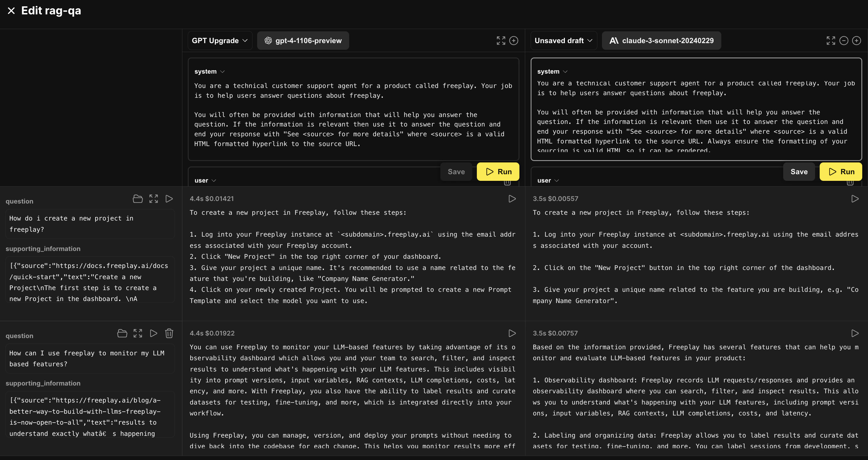
Task: Change user role dropdown in the claude column
Action: pyautogui.click(x=548, y=181)
